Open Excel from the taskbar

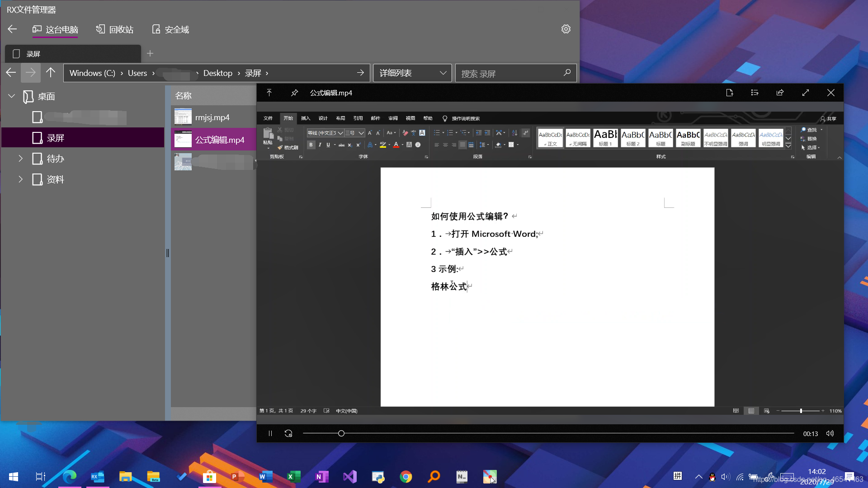(x=294, y=477)
